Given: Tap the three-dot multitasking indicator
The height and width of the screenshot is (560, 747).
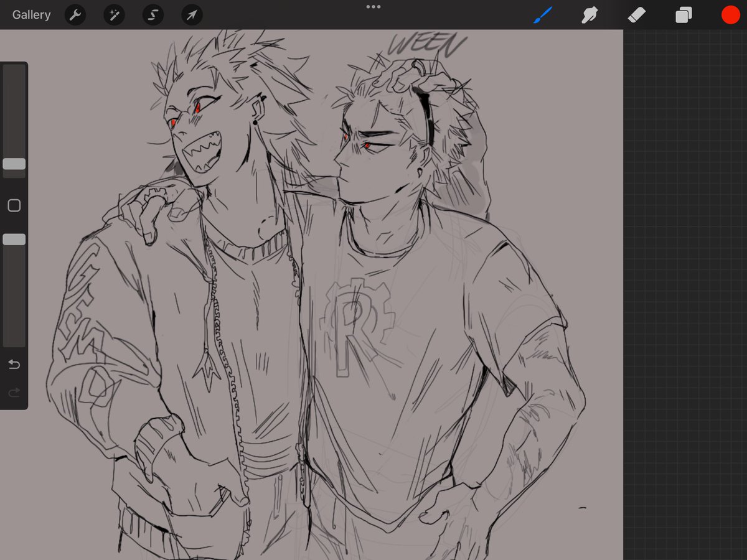Looking at the screenshot, I should [374, 7].
